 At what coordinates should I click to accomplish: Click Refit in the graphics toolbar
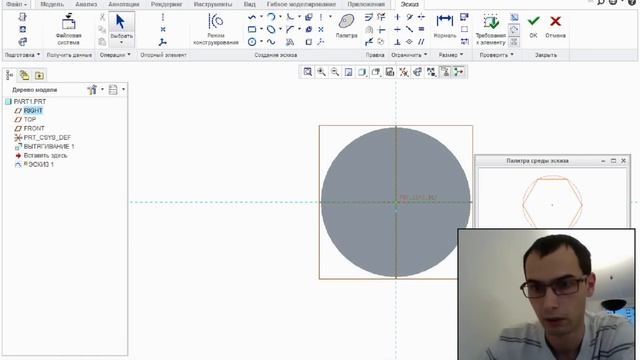(x=307, y=72)
